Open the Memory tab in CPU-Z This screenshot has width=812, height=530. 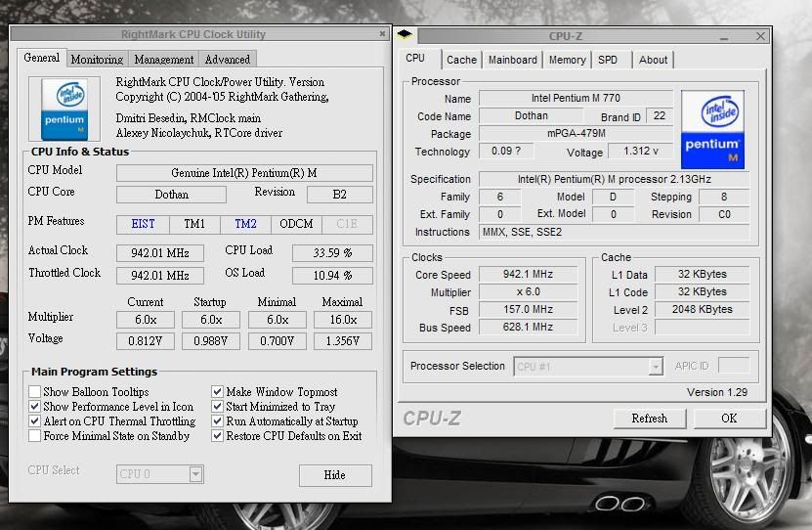567,60
